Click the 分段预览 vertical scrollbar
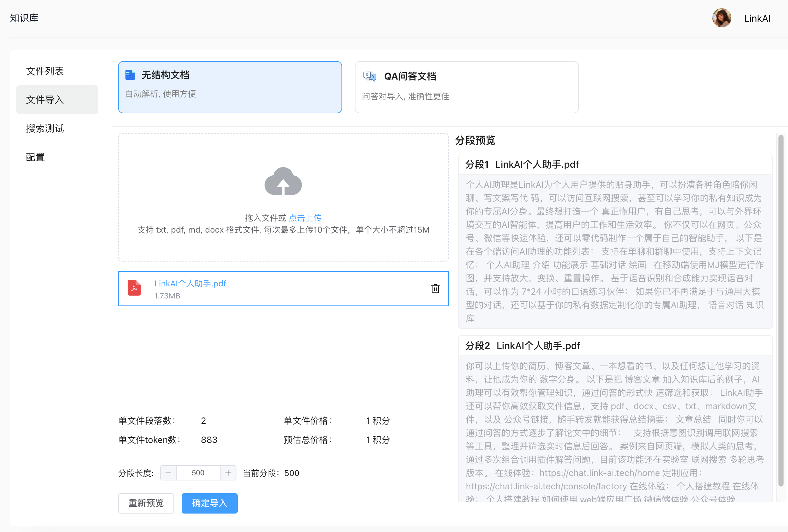 point(781,310)
